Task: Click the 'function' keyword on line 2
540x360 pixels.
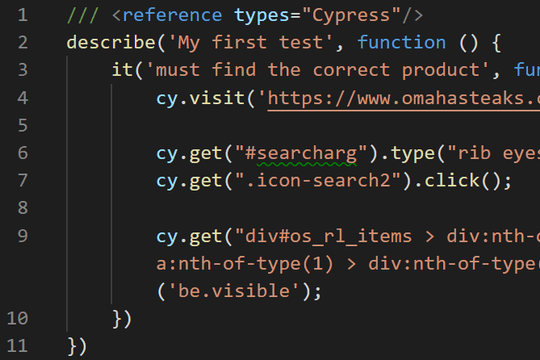Action: [x=402, y=43]
